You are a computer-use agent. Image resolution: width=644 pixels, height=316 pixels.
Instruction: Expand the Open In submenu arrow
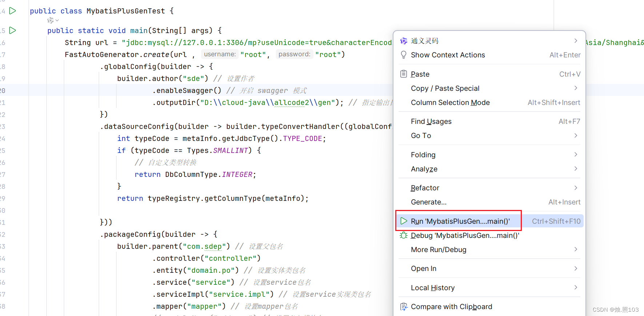[576, 268]
